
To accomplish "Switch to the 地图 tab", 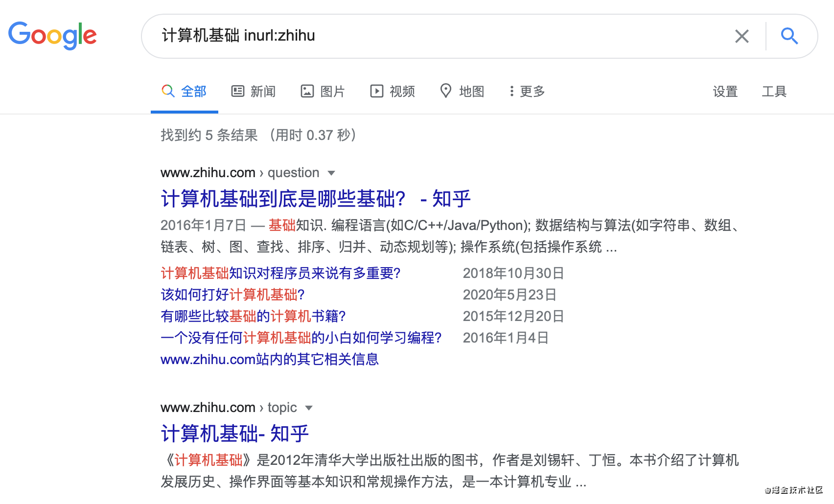I will click(x=462, y=92).
